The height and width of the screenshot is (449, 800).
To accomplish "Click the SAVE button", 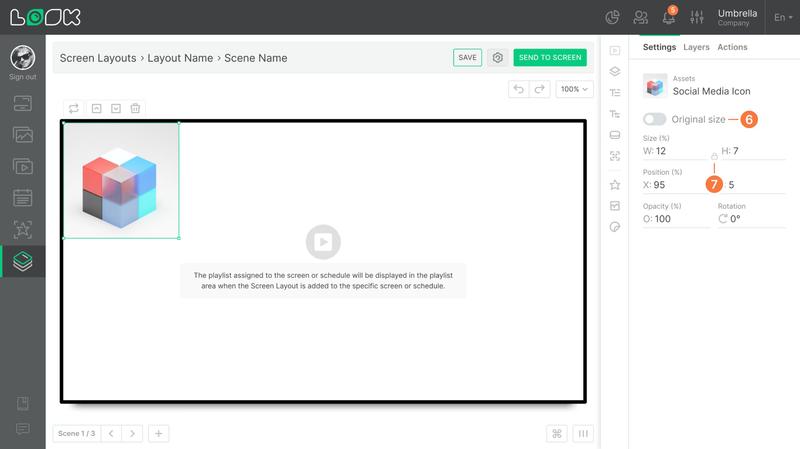I will point(467,58).
